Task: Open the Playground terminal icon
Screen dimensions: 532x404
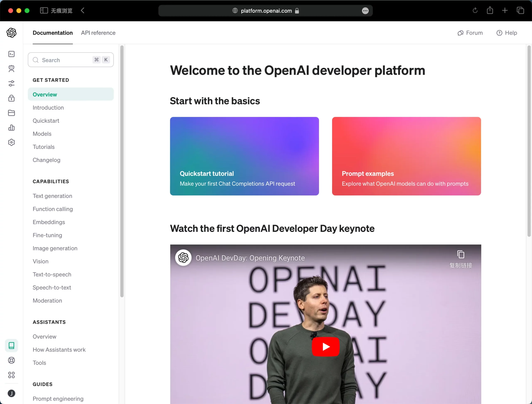Action: [x=11, y=54]
